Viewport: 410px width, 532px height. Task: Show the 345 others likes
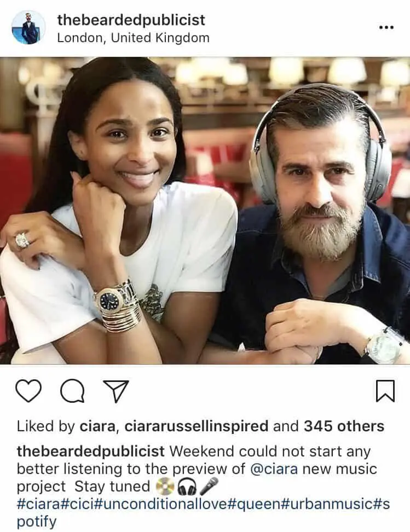[344, 426]
